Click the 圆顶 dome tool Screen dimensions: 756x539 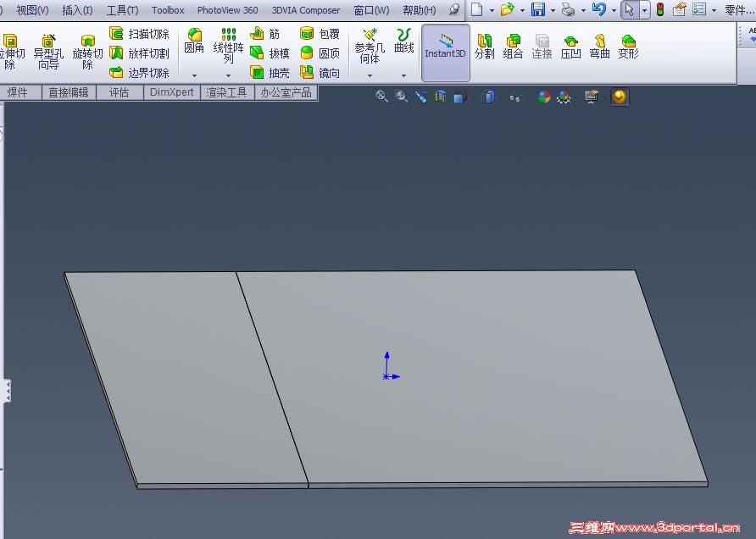320,53
